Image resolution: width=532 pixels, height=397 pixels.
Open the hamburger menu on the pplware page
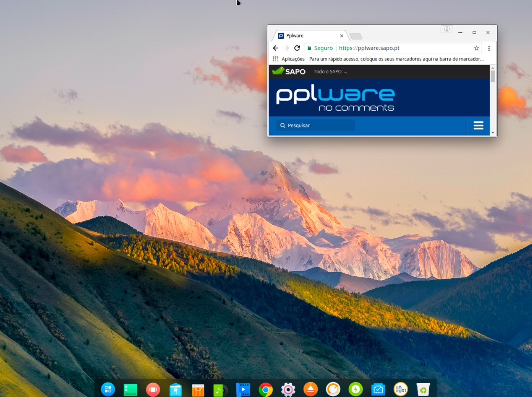point(478,126)
